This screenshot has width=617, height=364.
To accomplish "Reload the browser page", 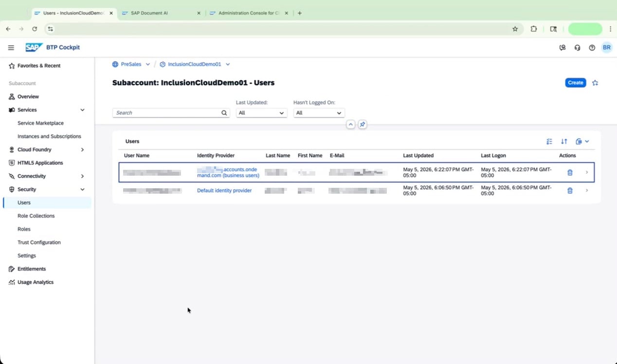I will click(35, 29).
